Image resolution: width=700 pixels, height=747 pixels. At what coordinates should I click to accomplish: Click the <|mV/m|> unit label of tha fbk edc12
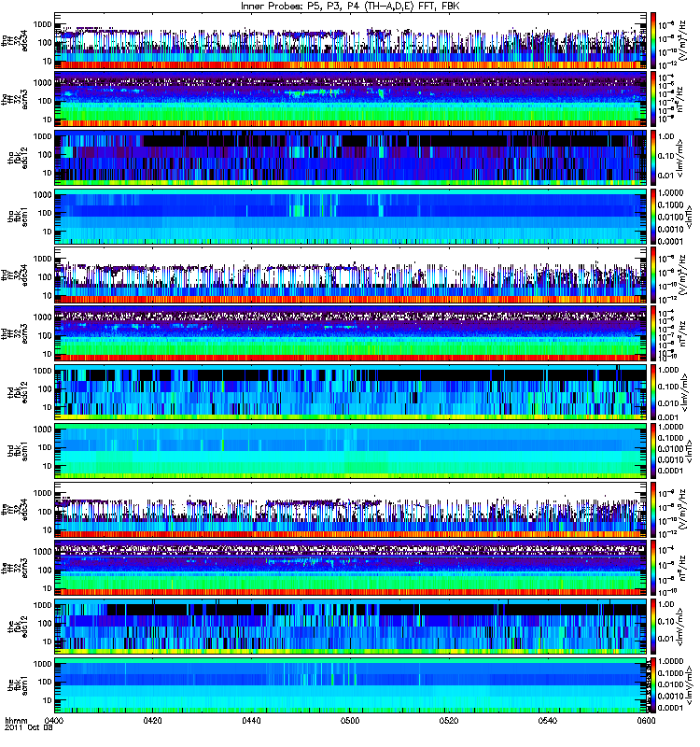[x=680, y=158]
